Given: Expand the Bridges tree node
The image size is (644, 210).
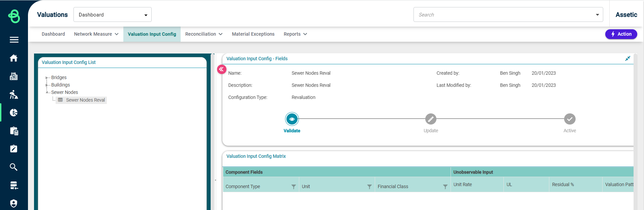Looking at the screenshot, I should pos(47,78).
